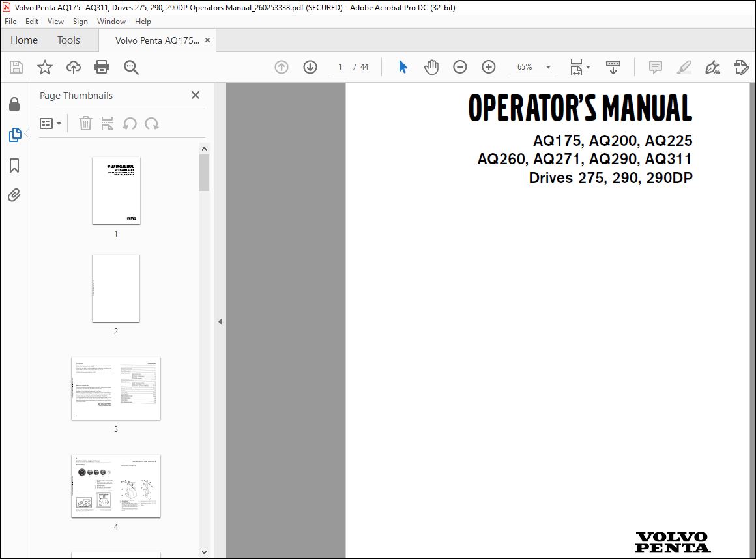Click the print pages icon in thumbnails panel
The width and height of the screenshot is (756, 559).
[x=107, y=123]
